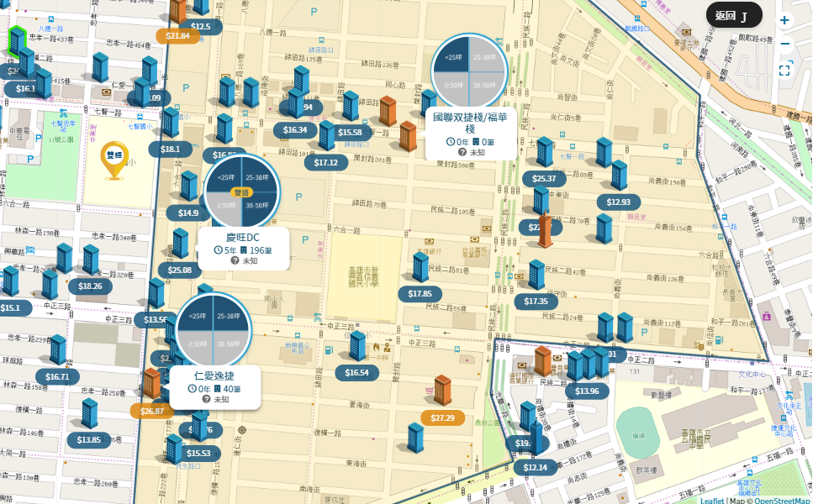Select the $14.9 price label
Image resolution: width=813 pixels, height=504 pixels.
point(187,213)
